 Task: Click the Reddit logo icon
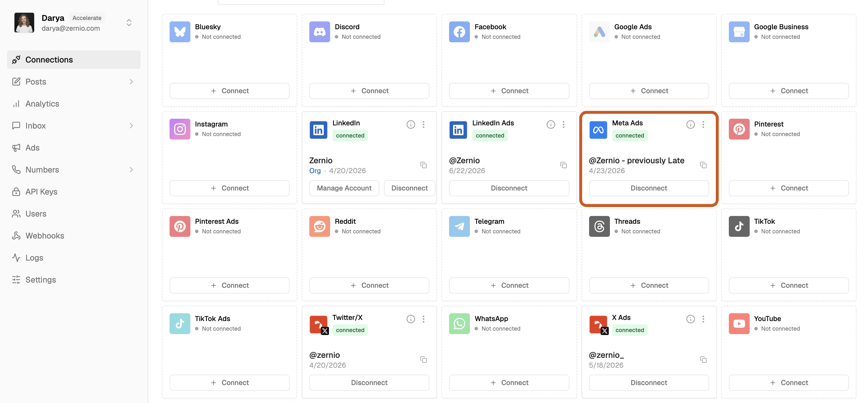319,226
